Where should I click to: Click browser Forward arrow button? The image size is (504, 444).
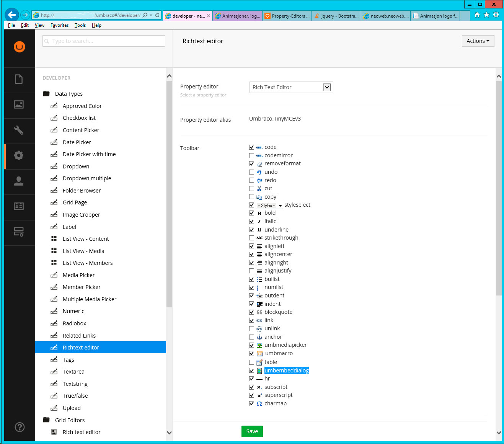[25, 15]
